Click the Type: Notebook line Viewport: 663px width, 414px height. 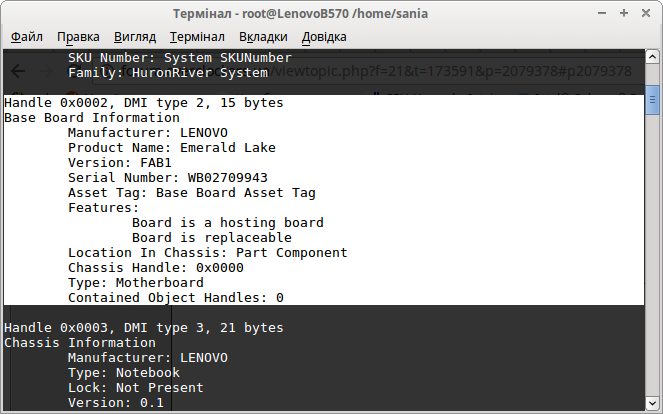click(124, 373)
